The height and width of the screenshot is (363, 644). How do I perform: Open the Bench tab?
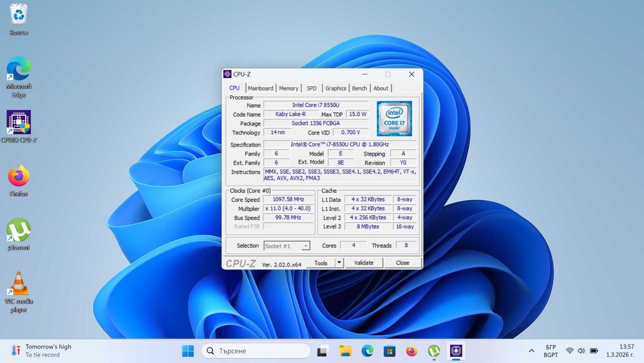359,88
